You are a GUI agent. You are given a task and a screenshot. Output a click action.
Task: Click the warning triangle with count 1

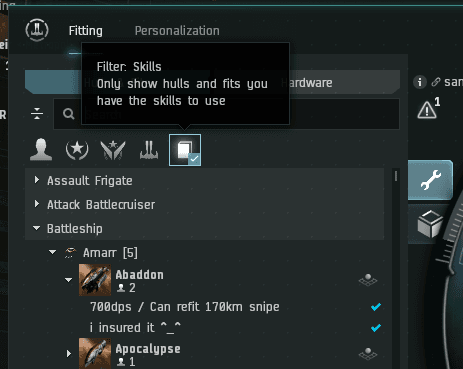point(428,108)
